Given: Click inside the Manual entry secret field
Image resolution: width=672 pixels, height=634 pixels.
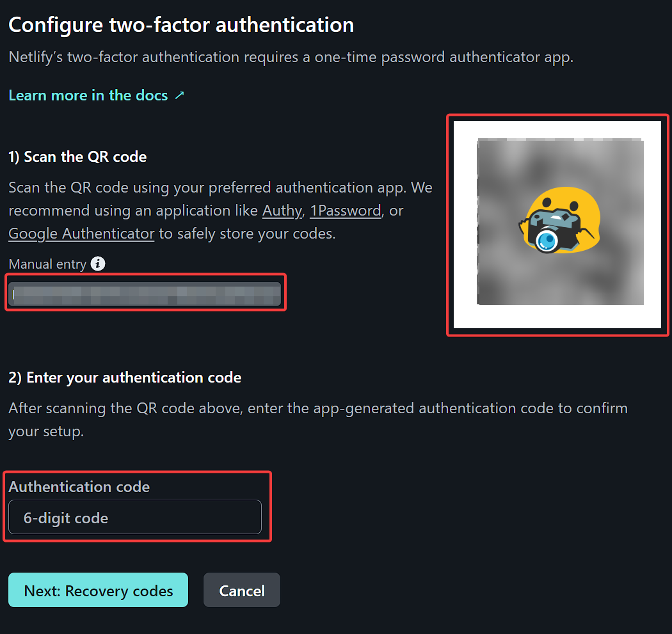Looking at the screenshot, I should pyautogui.click(x=145, y=292).
